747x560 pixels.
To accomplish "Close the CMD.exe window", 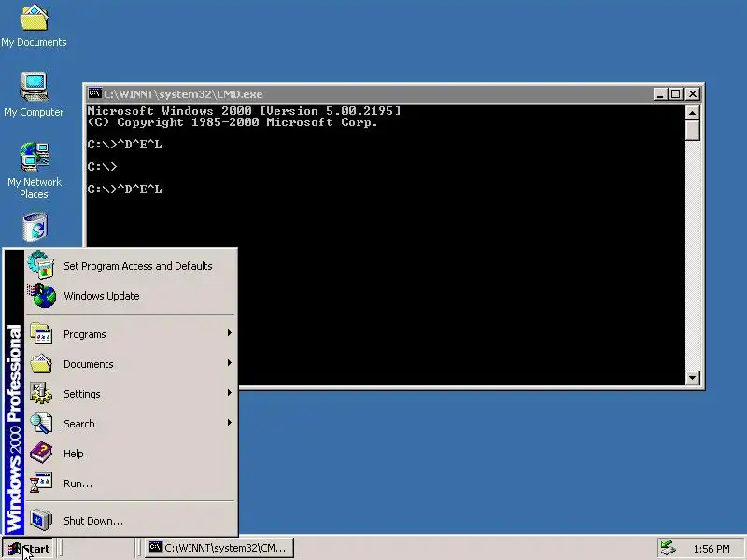I will pyautogui.click(x=693, y=94).
